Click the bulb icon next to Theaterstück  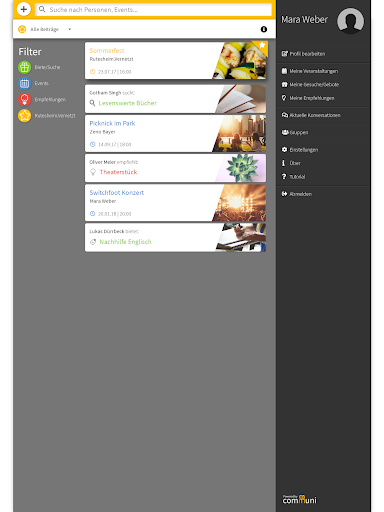[93, 172]
